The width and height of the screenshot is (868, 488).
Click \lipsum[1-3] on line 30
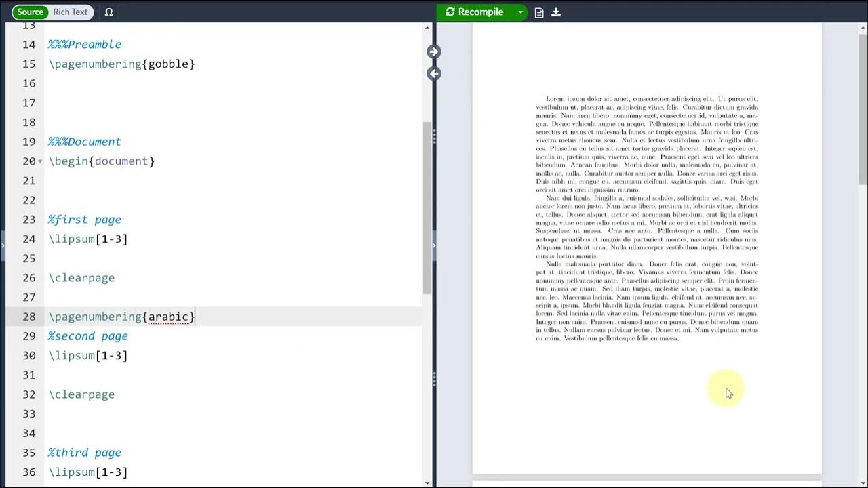click(x=87, y=355)
